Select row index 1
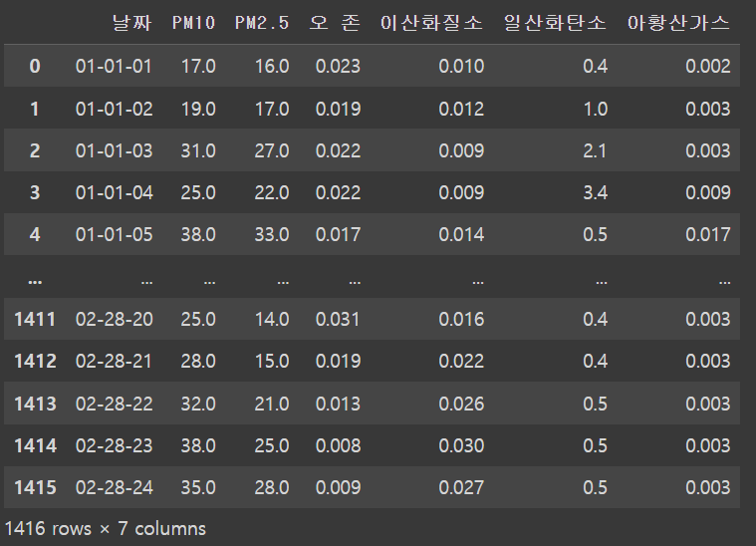Viewport: 756px width, 546px height. pos(35,109)
